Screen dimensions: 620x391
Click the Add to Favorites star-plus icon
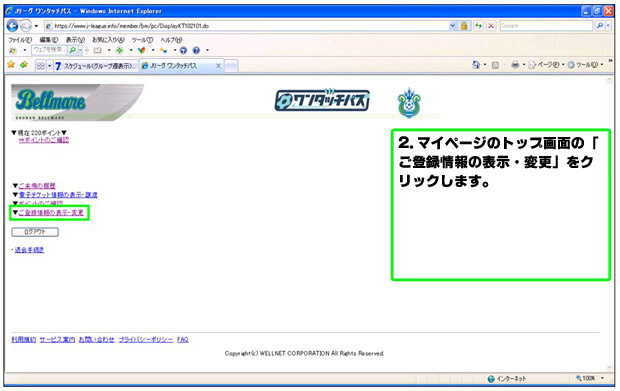pyautogui.click(x=25, y=64)
